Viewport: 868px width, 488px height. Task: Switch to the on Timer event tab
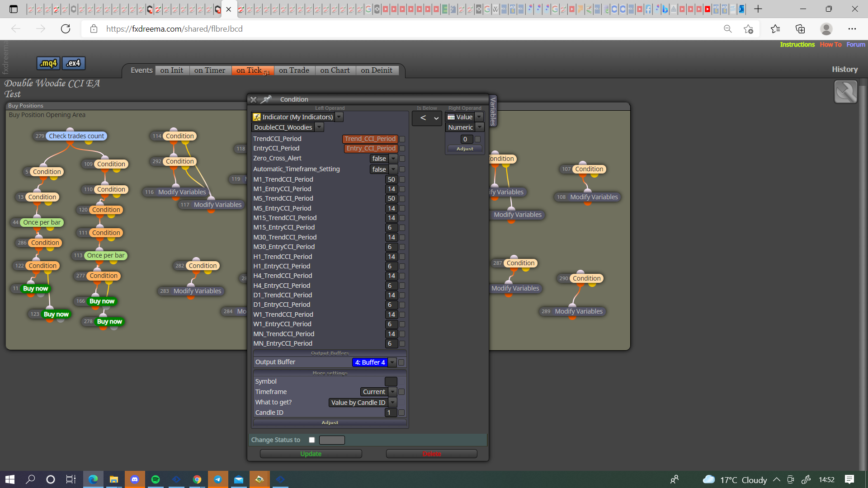coord(210,70)
